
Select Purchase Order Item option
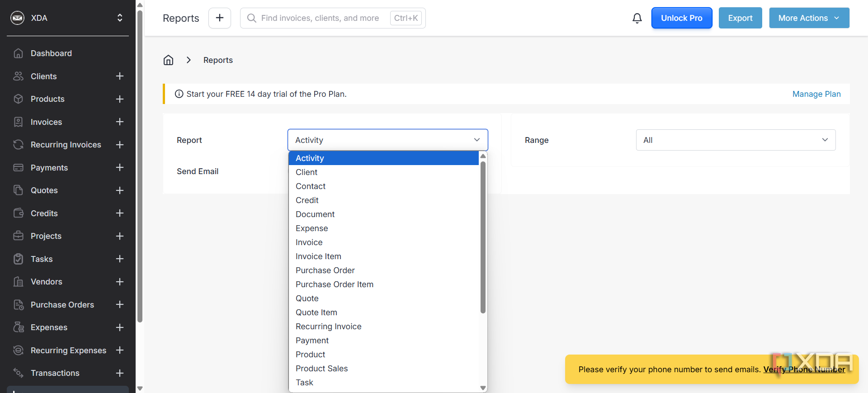384,284
